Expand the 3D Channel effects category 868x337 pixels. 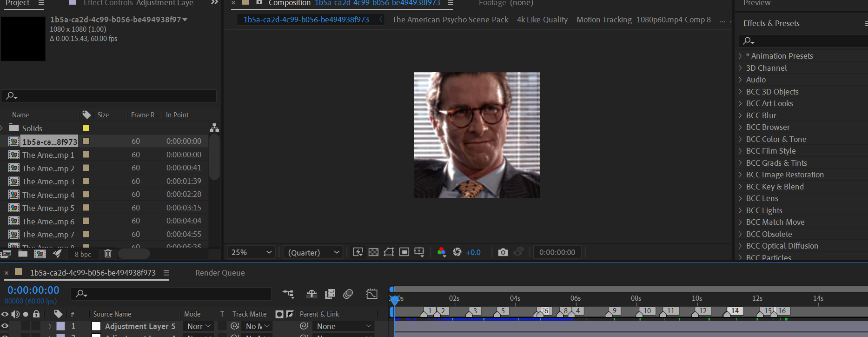tap(740, 68)
